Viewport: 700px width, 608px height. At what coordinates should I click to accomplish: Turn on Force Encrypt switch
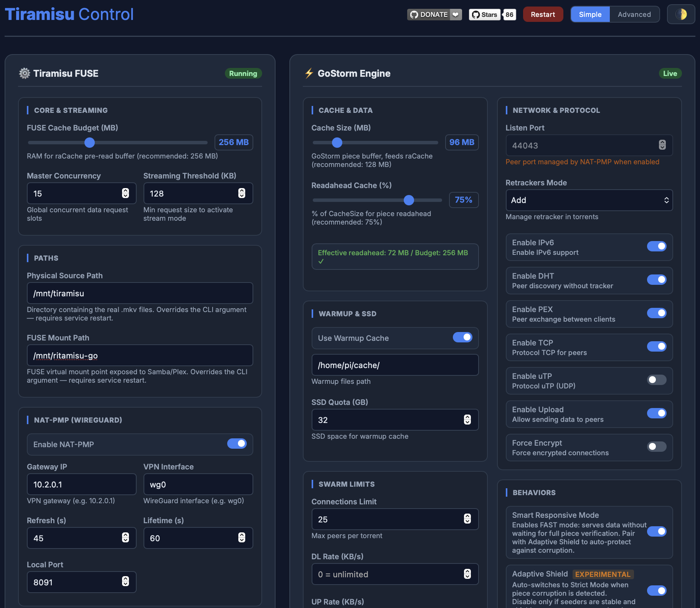tap(657, 446)
